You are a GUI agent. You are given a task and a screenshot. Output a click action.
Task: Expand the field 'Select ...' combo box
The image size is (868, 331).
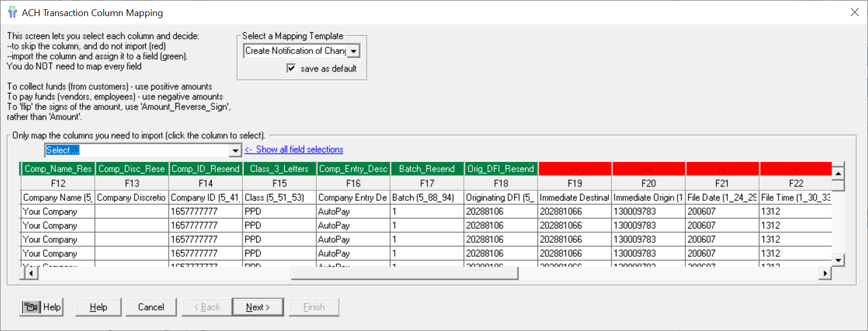click(x=235, y=150)
